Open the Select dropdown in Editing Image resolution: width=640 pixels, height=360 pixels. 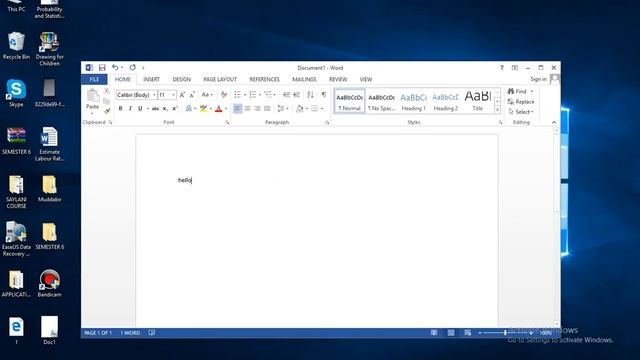click(x=521, y=112)
